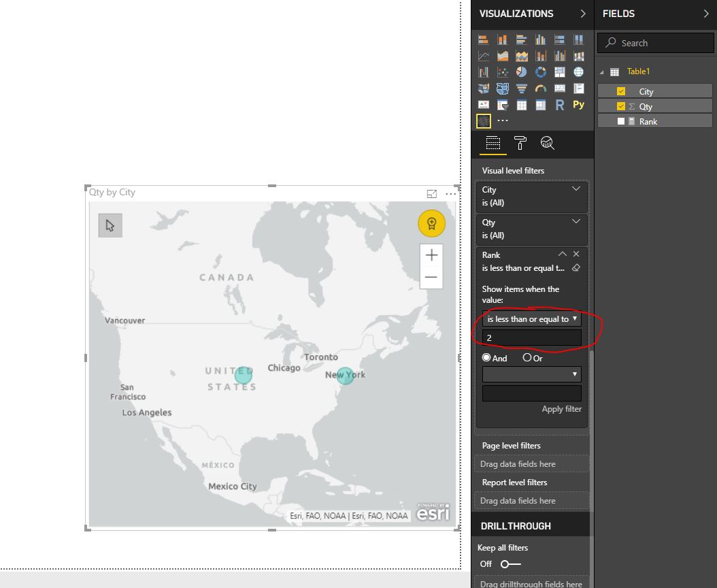
Task: Open map visual More options ellipsis
Action: 450,194
